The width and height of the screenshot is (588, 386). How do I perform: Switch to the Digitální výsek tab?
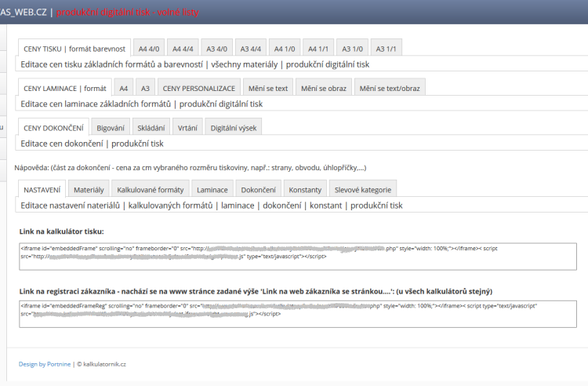tap(234, 128)
